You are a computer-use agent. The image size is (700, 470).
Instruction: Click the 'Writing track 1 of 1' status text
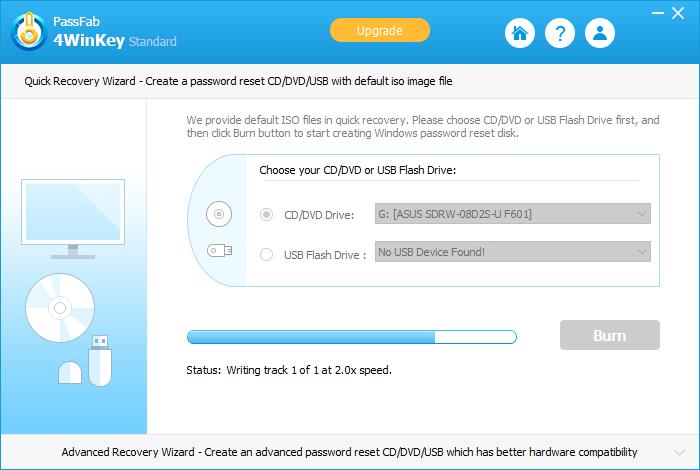pos(309,370)
